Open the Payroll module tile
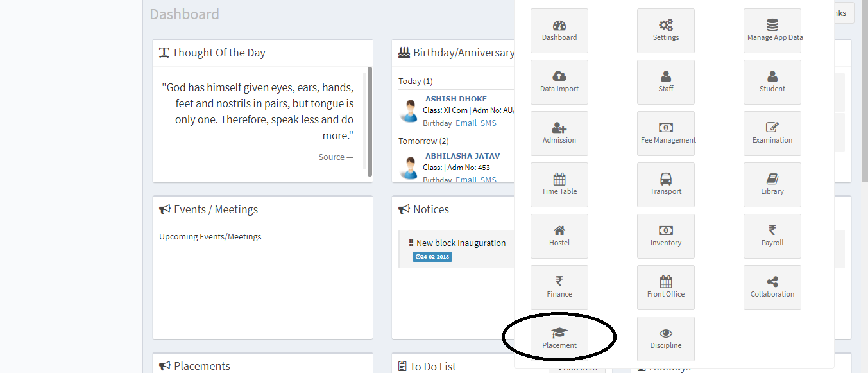868x373 pixels. click(x=772, y=236)
